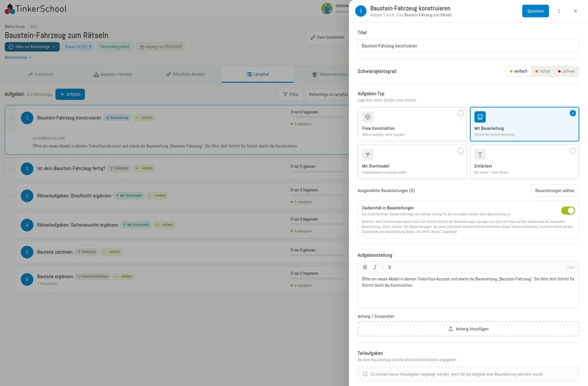Add a new Aufgabe
This screenshot has height=386, width=588.
coord(70,94)
